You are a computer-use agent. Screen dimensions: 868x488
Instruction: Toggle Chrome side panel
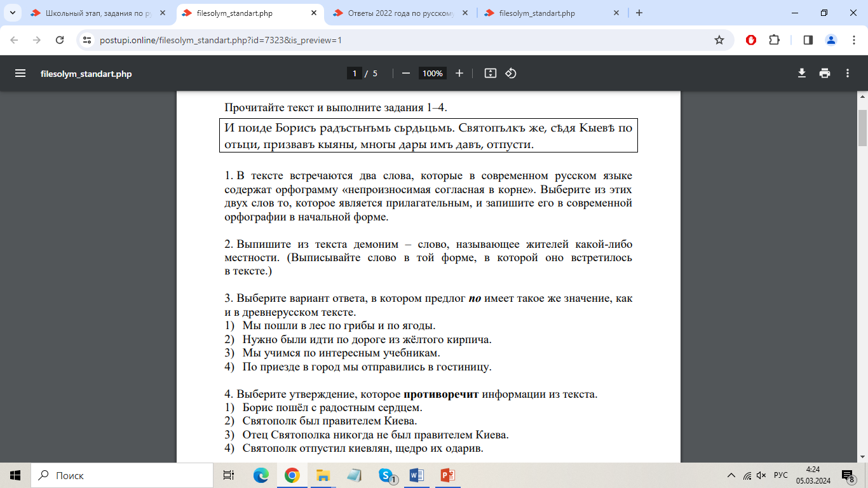click(x=808, y=40)
